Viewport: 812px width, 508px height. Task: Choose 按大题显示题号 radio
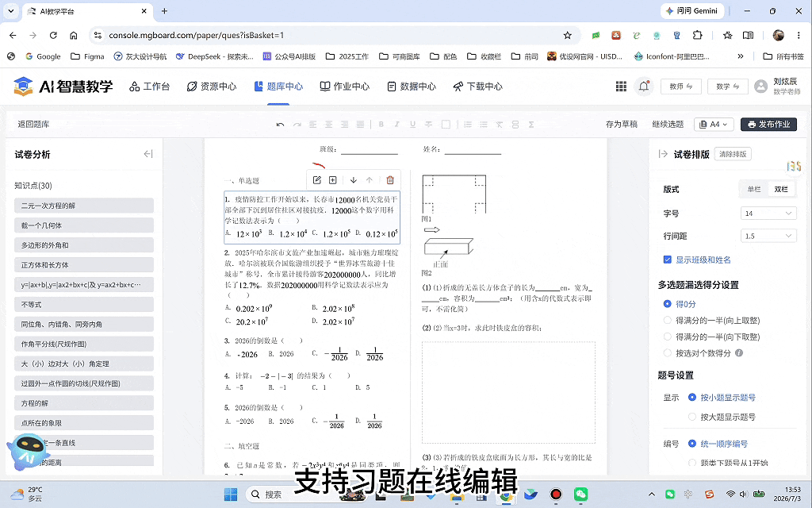click(691, 417)
